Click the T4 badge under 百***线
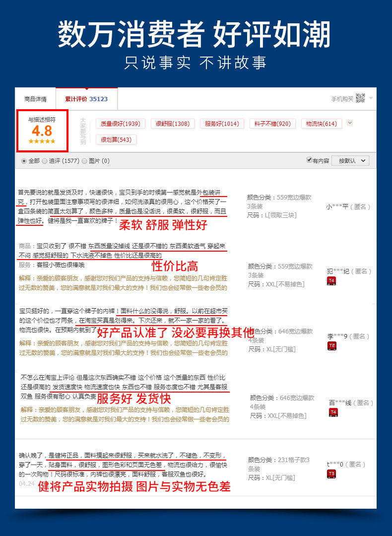The height and width of the screenshot is (536, 392). pyautogui.click(x=333, y=412)
